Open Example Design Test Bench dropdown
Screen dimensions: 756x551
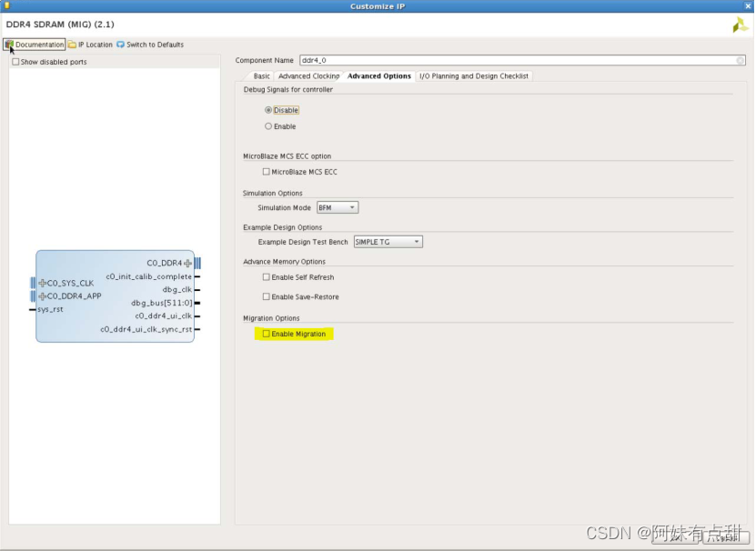[x=388, y=242]
